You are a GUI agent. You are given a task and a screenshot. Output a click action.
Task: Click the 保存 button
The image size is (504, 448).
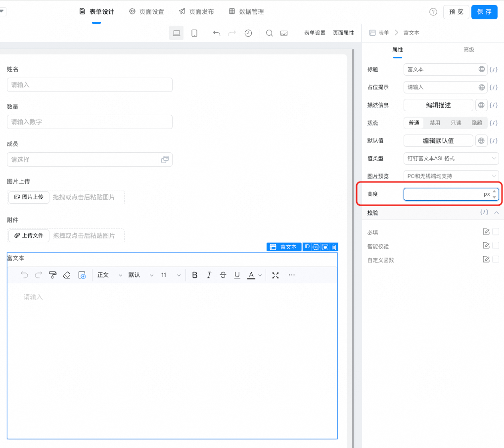pos(484,12)
